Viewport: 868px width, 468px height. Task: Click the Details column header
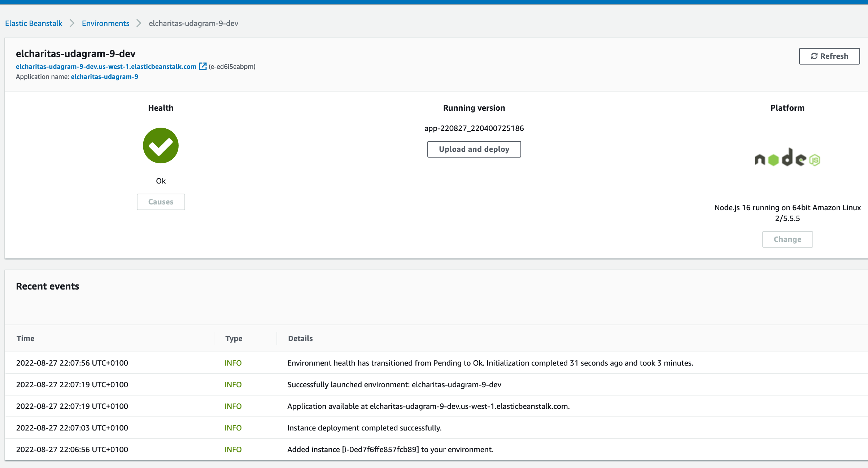tap(300, 338)
